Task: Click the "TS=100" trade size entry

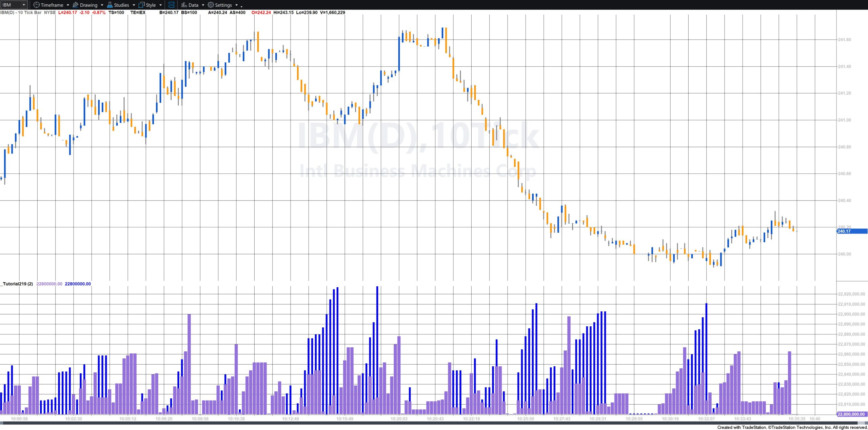Action: click(116, 13)
